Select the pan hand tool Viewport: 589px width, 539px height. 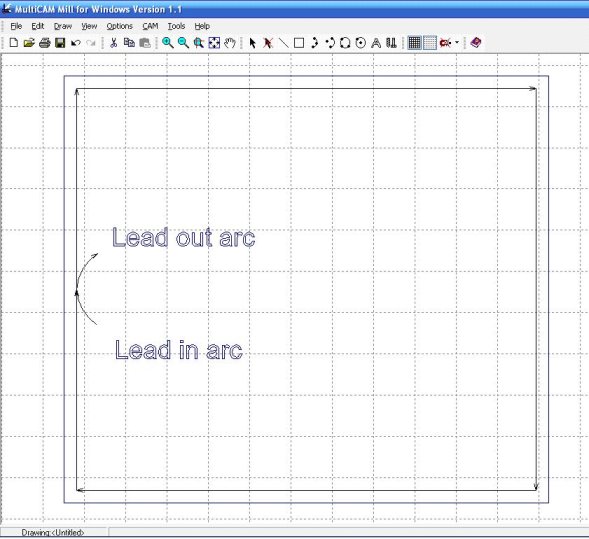pos(230,43)
